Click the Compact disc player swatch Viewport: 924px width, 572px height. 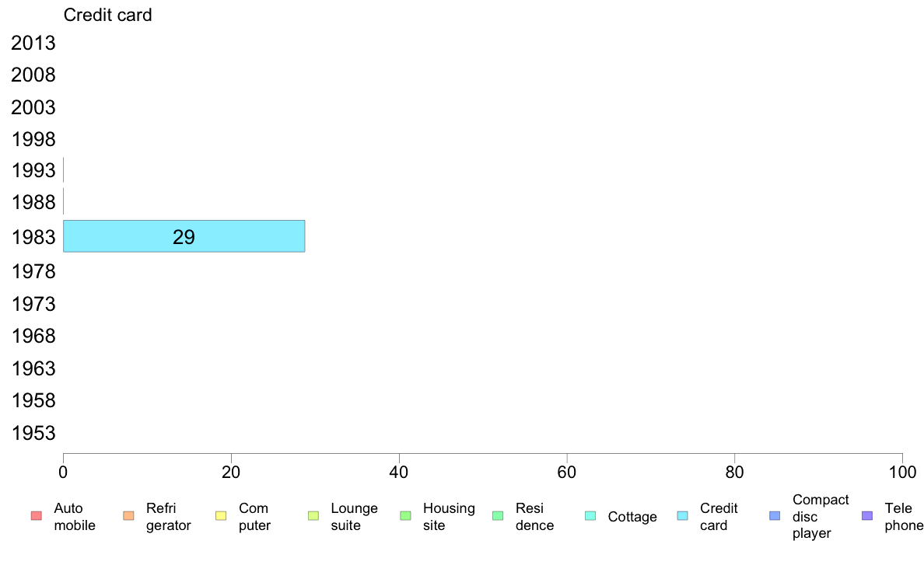775,516
